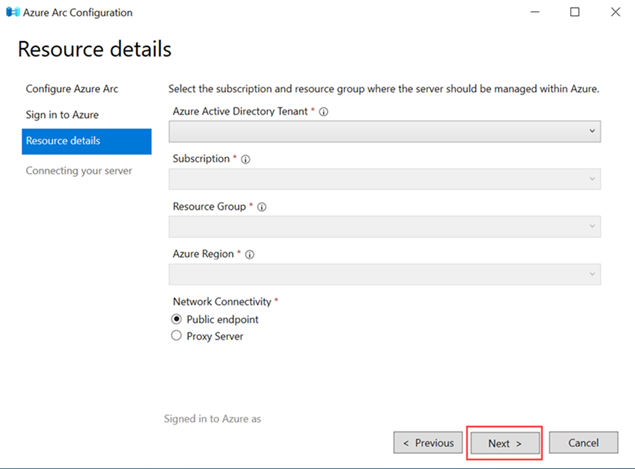Select the Public endpoint radio button

pyautogui.click(x=177, y=319)
